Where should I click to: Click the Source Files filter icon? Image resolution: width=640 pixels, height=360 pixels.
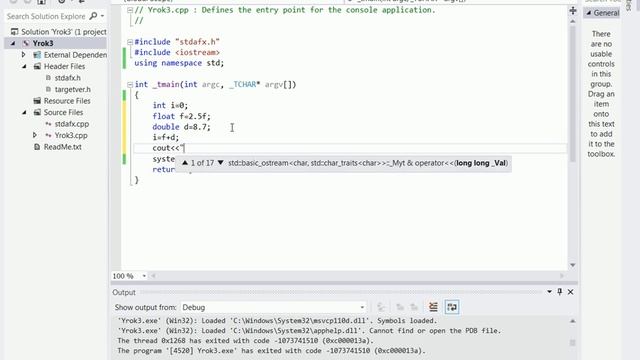pyautogui.click(x=37, y=112)
